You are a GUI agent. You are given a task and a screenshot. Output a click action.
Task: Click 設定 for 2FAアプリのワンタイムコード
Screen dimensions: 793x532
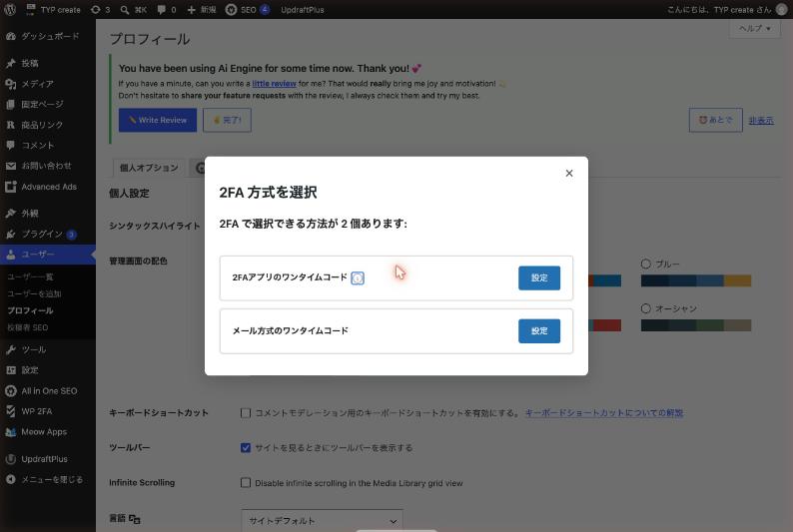539,277
